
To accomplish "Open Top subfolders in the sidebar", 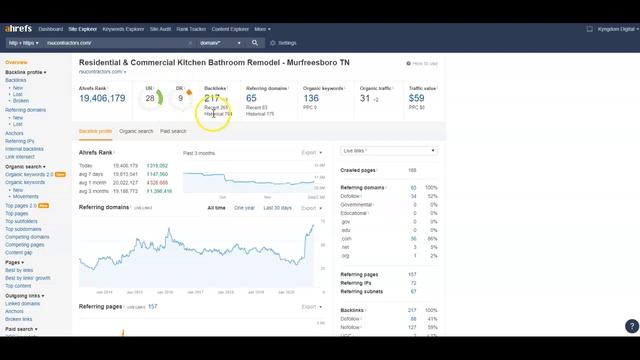I will click(x=21, y=221).
